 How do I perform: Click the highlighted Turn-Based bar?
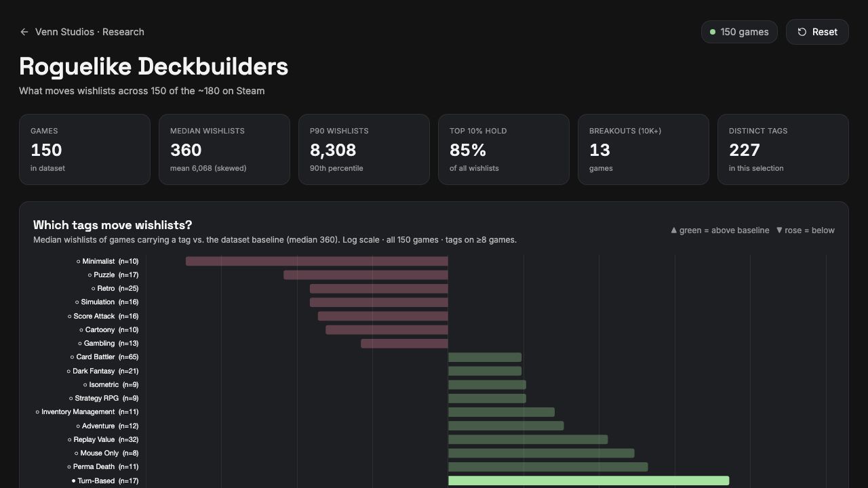point(589,481)
